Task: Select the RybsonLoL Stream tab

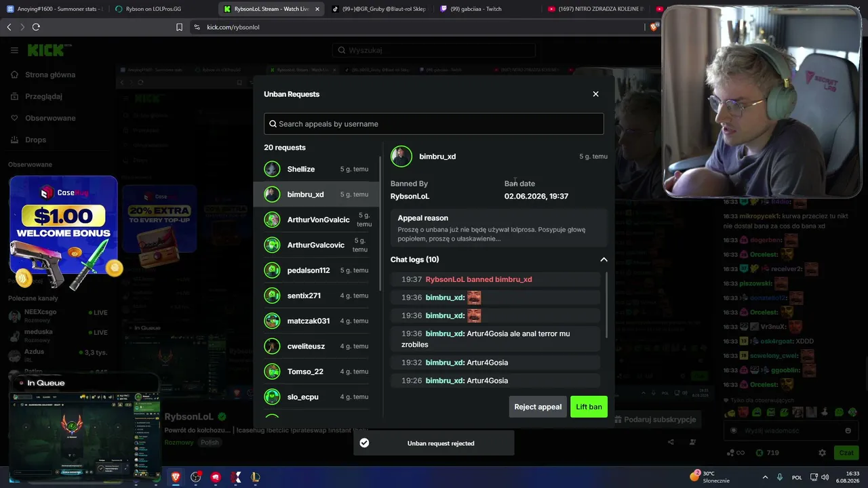Action: (x=271, y=9)
